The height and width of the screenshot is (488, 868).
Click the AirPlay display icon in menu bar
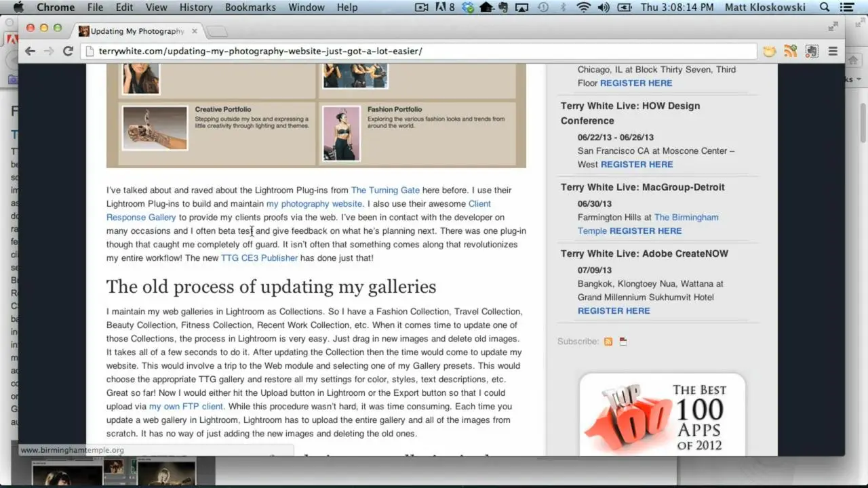[x=521, y=7]
